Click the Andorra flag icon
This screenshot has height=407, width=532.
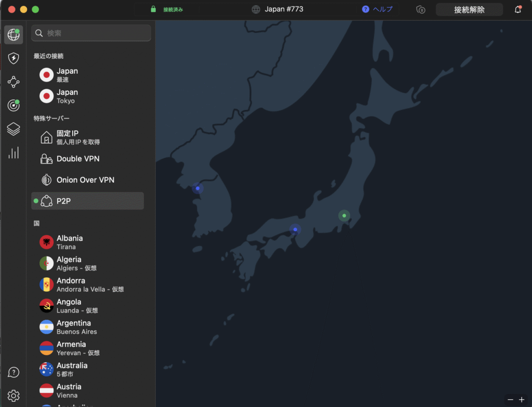pos(46,284)
